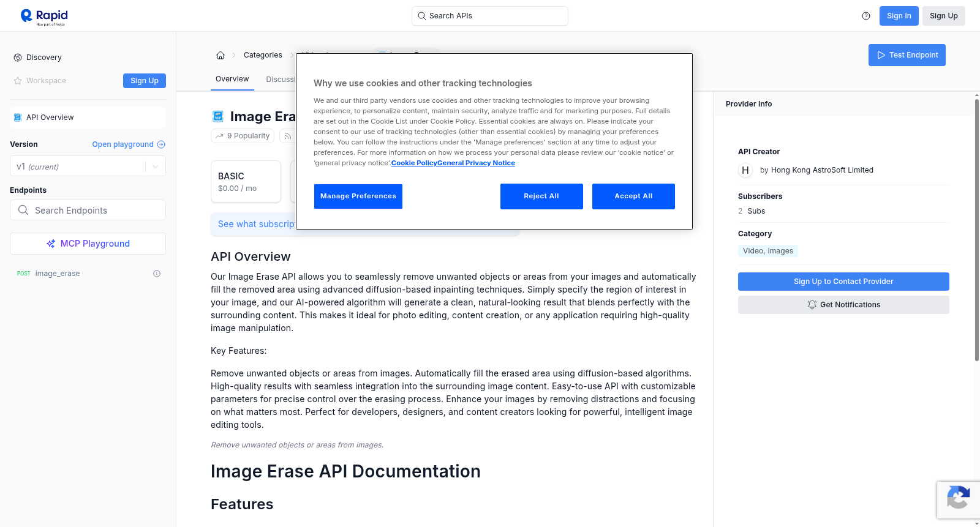This screenshot has width=980, height=527.
Task: Click the help question mark icon
Action: [x=866, y=16]
